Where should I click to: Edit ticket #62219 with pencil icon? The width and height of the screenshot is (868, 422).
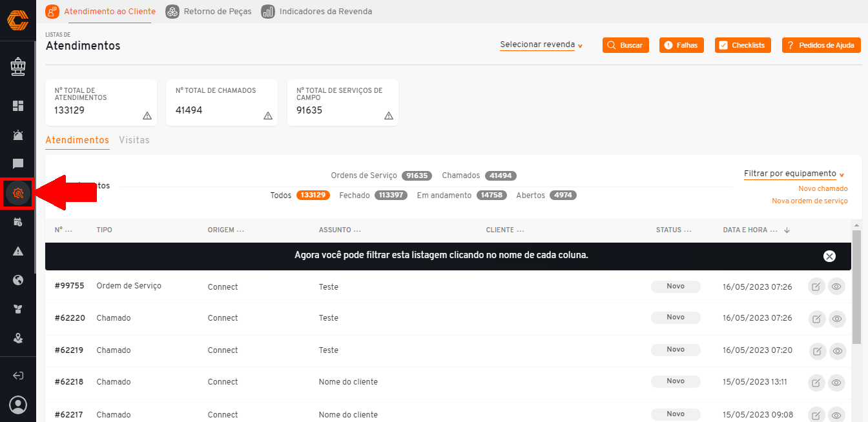tap(817, 350)
